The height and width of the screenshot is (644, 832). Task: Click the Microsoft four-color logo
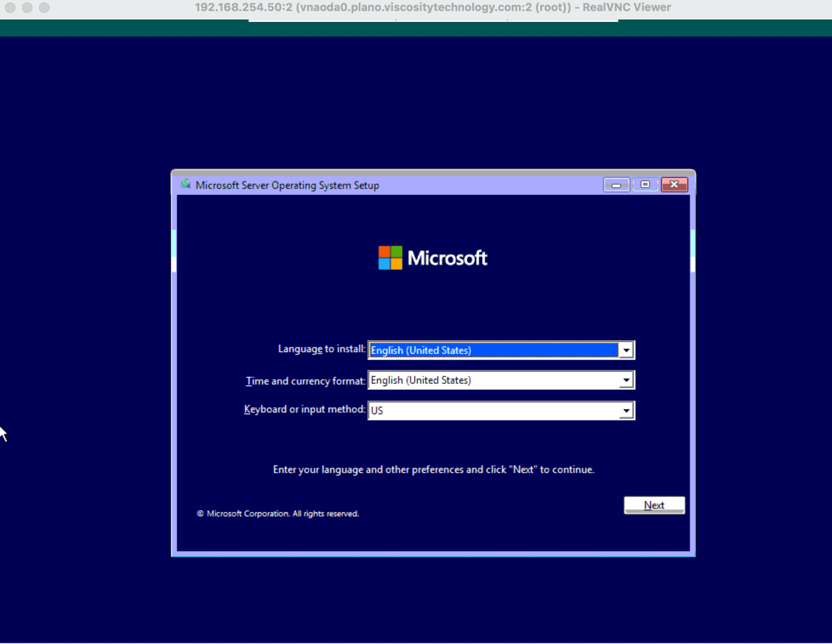[x=390, y=258]
